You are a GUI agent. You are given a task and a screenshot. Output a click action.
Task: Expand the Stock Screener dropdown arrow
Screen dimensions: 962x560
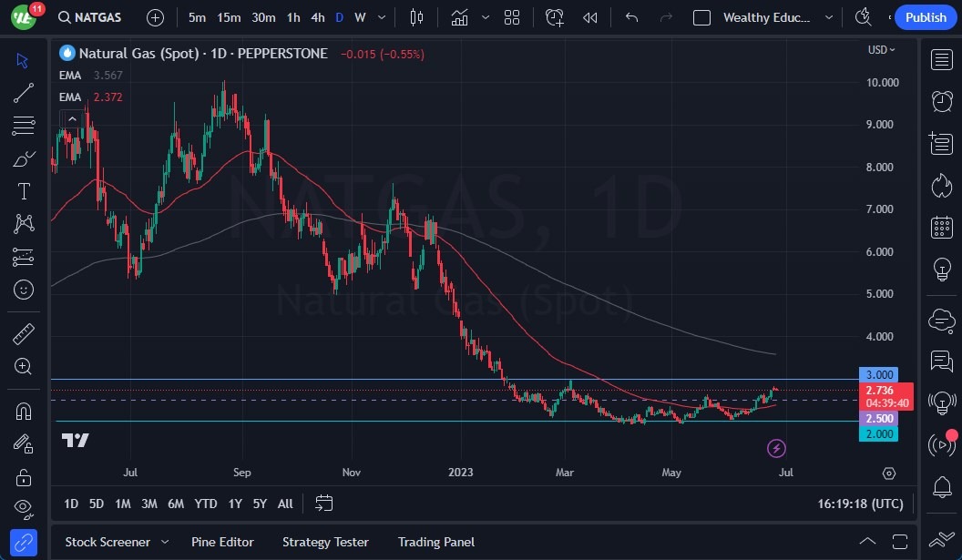pos(164,542)
